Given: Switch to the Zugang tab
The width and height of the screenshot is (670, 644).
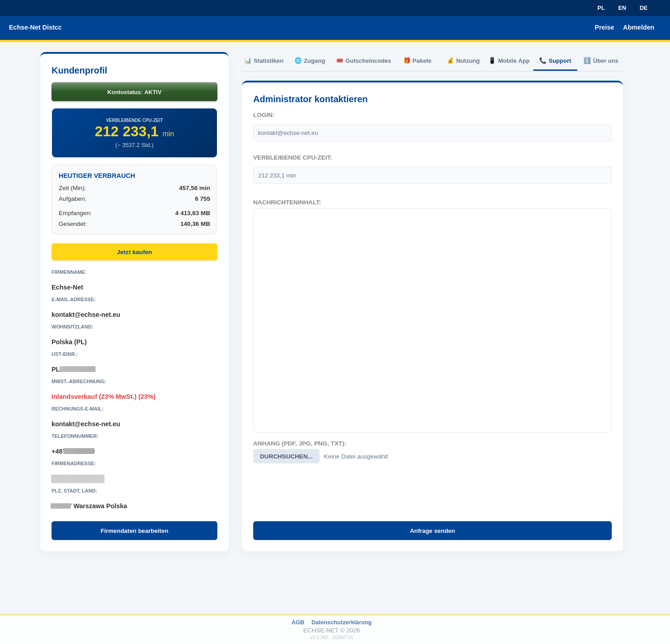Looking at the screenshot, I should (310, 61).
